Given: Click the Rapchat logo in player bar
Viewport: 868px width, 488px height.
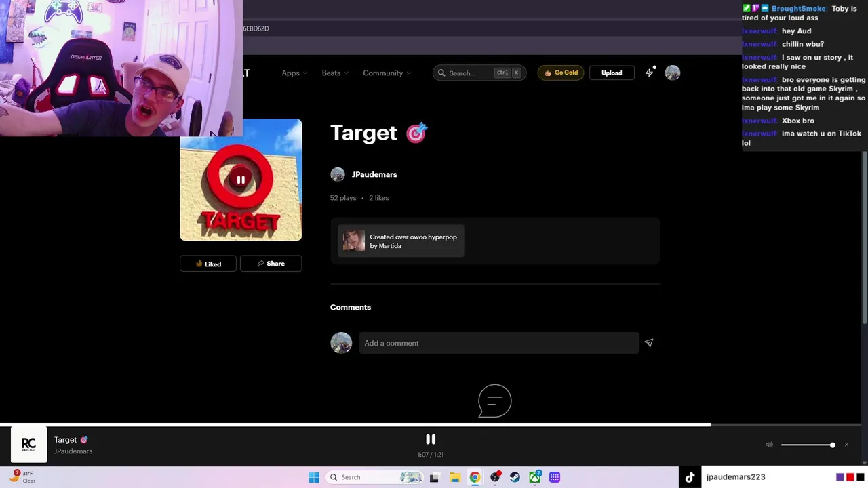Looking at the screenshot, I should (28, 445).
